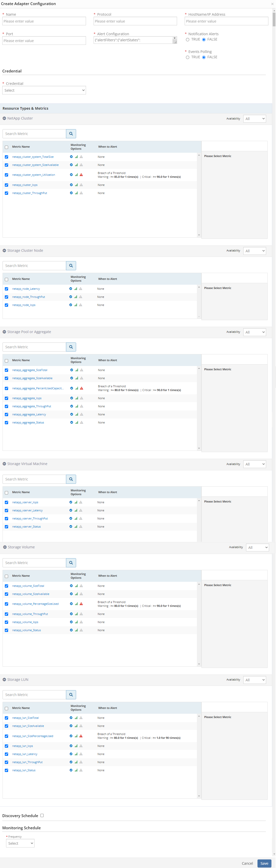The width and height of the screenshot is (276, 868).
Task: Click the search button in NetApp Cluster section
Action: [x=71, y=134]
